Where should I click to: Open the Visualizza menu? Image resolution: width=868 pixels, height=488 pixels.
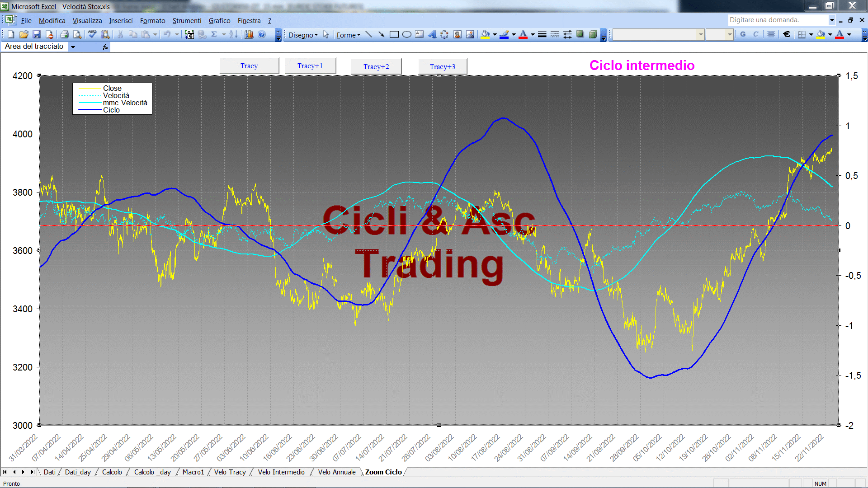pos(87,21)
